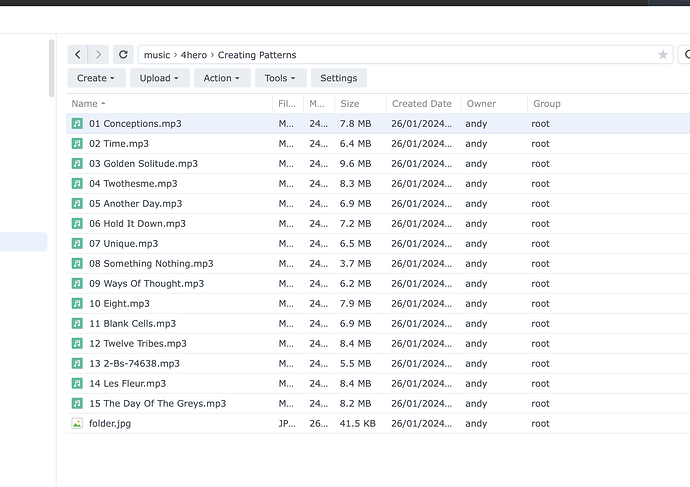Navigate to music in the breadcrumb path
This screenshot has height=487, width=690.
point(157,55)
